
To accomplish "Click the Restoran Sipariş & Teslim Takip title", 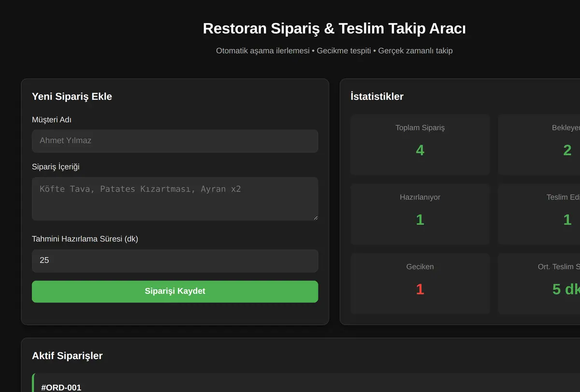I will click(334, 29).
